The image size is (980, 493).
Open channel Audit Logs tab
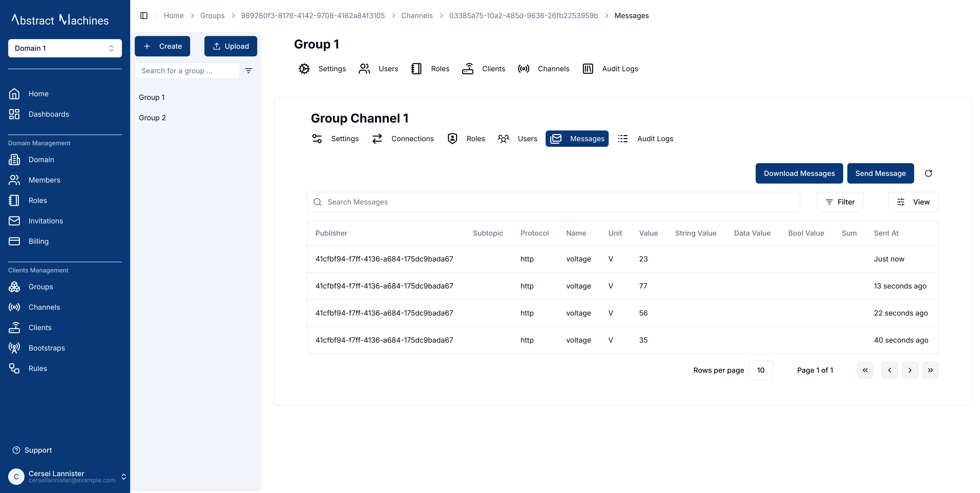tap(646, 139)
